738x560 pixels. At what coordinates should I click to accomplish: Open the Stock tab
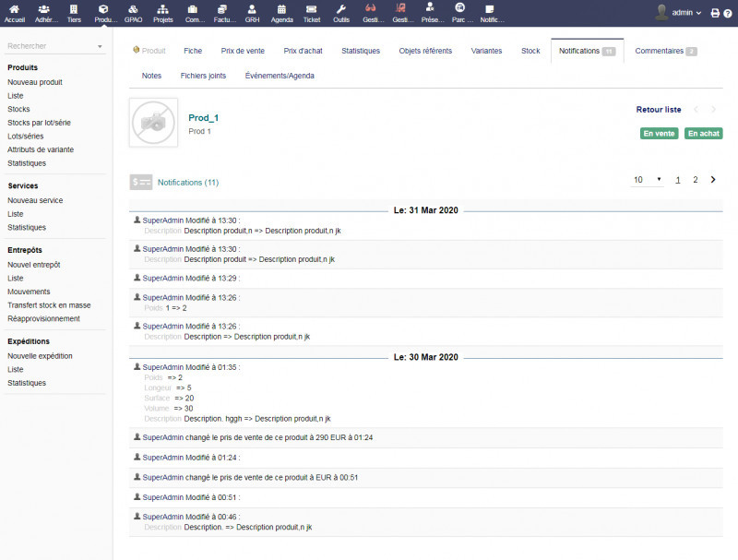(530, 51)
